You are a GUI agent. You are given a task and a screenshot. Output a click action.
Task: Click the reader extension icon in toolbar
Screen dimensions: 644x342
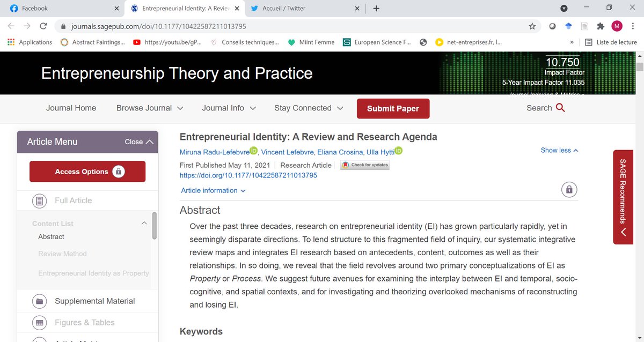pyautogui.click(x=584, y=26)
